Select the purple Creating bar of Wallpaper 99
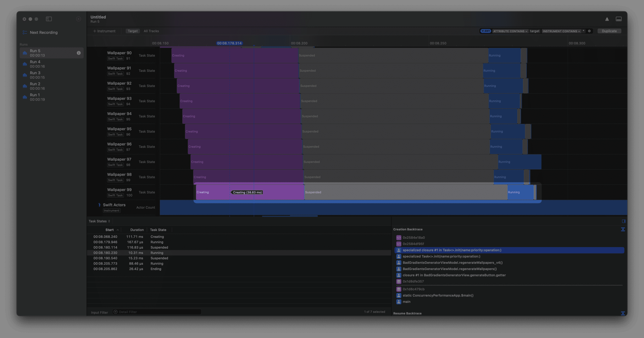644x338 pixels. point(214,192)
